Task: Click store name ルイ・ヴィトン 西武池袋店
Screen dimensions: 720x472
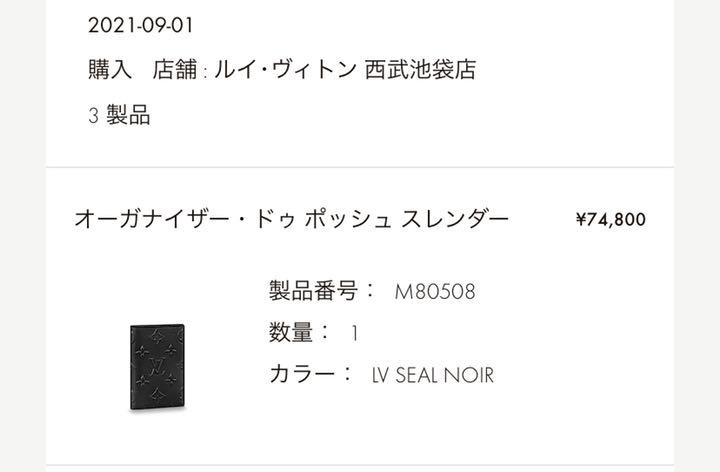Action: 345,70
